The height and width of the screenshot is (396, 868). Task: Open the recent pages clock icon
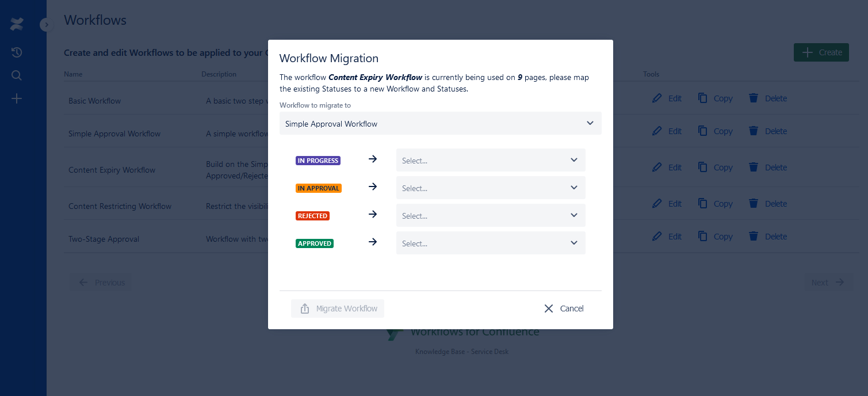17,52
